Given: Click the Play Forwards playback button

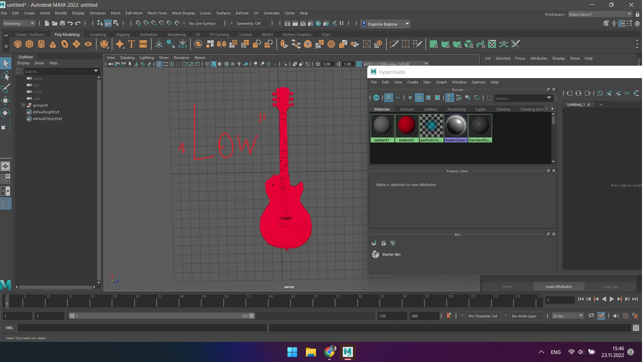Looking at the screenshot, I should click(611, 299).
